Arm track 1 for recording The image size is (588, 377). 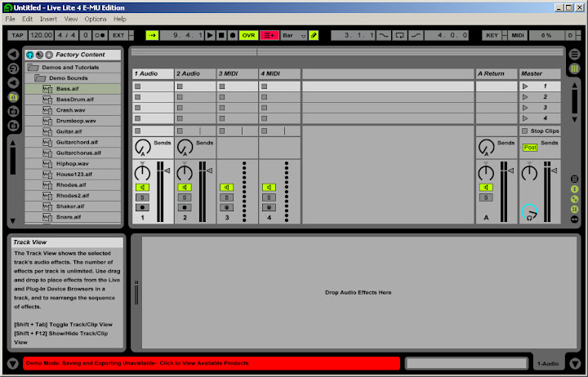click(x=142, y=207)
